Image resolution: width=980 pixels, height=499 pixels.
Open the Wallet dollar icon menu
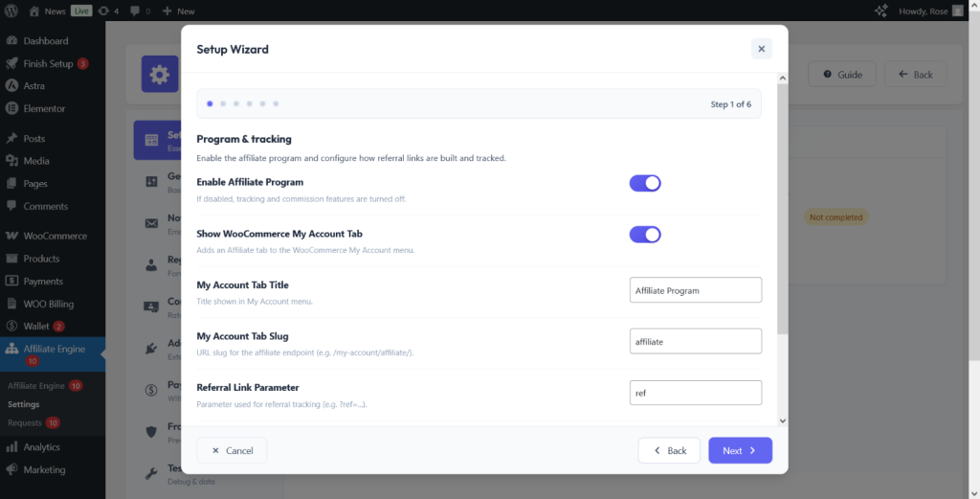[11, 326]
